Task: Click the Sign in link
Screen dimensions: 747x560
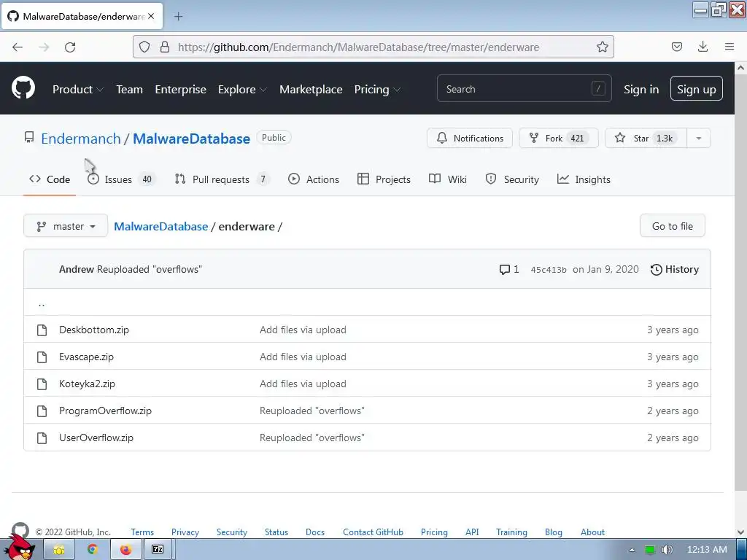Action: tap(641, 89)
